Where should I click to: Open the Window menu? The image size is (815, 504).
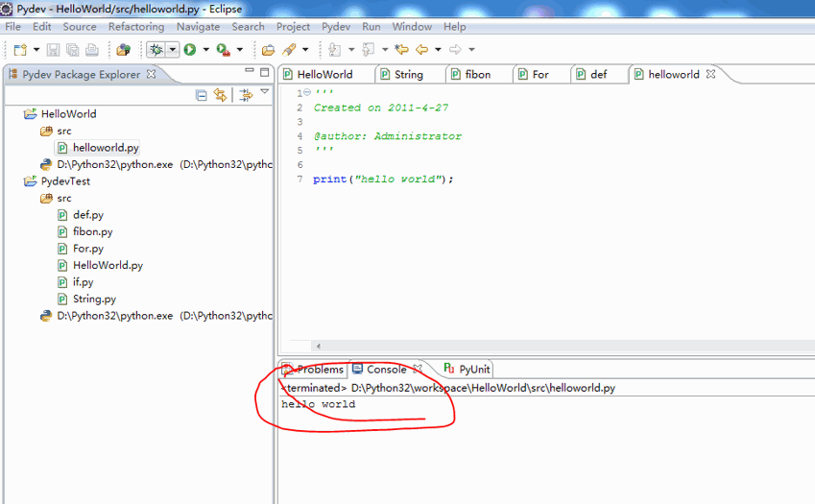pos(412,27)
